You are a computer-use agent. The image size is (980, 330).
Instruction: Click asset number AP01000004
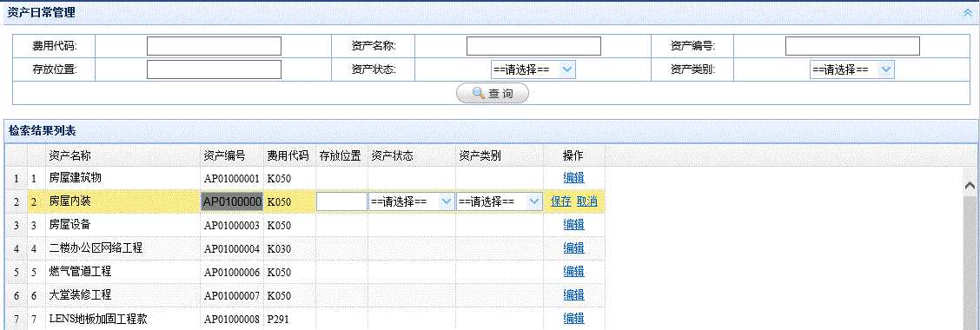[x=231, y=248]
